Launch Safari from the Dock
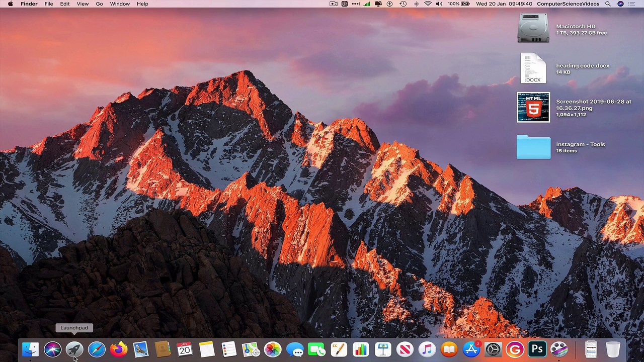The height and width of the screenshot is (362, 644). click(x=97, y=349)
